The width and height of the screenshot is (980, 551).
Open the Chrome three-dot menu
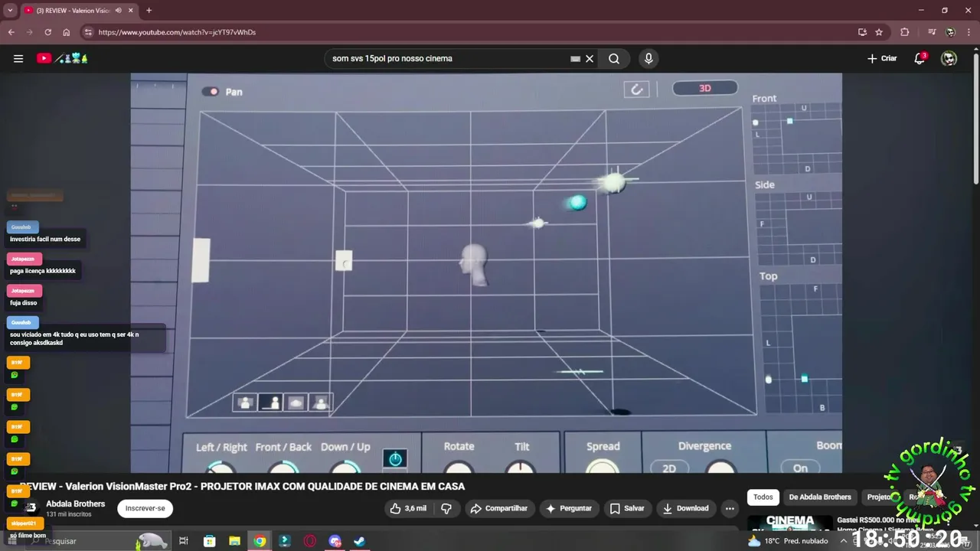tap(969, 32)
